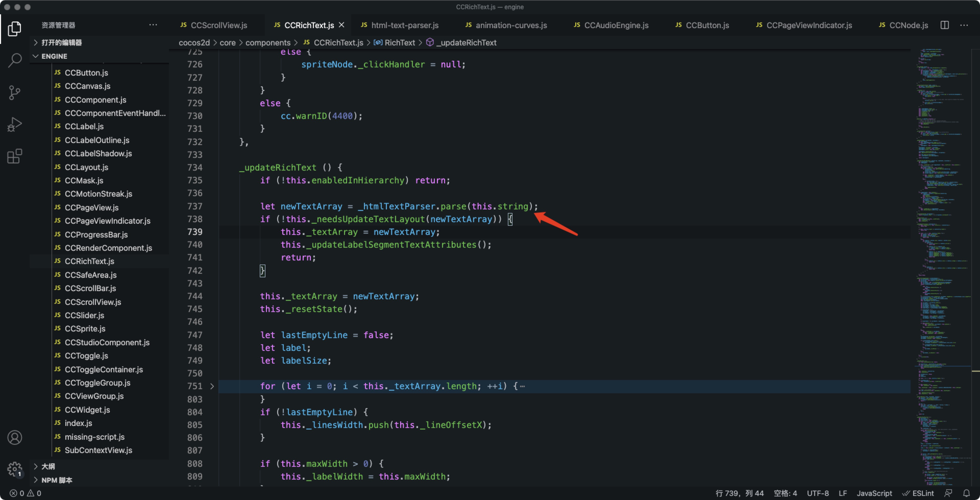Click the split editor right icon
This screenshot has width=980, height=500.
point(945,25)
